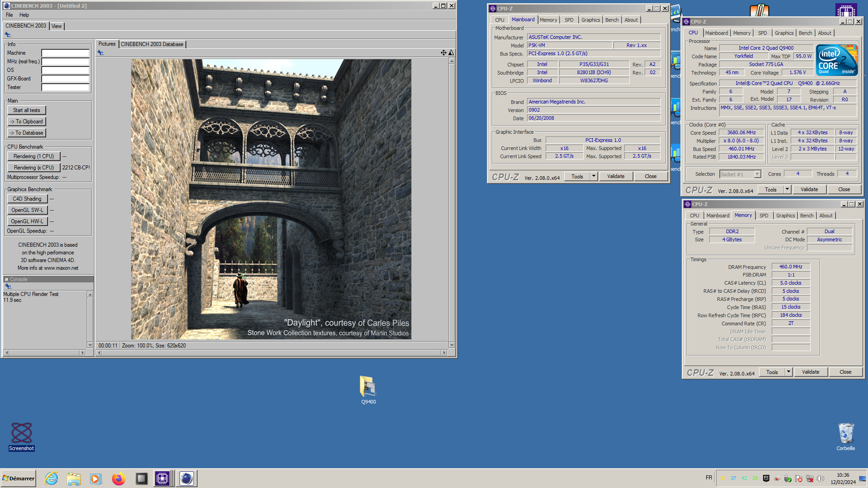Image resolution: width=868 pixels, height=488 pixels.
Task: Open the Corbeille recycle bin
Action: click(845, 436)
